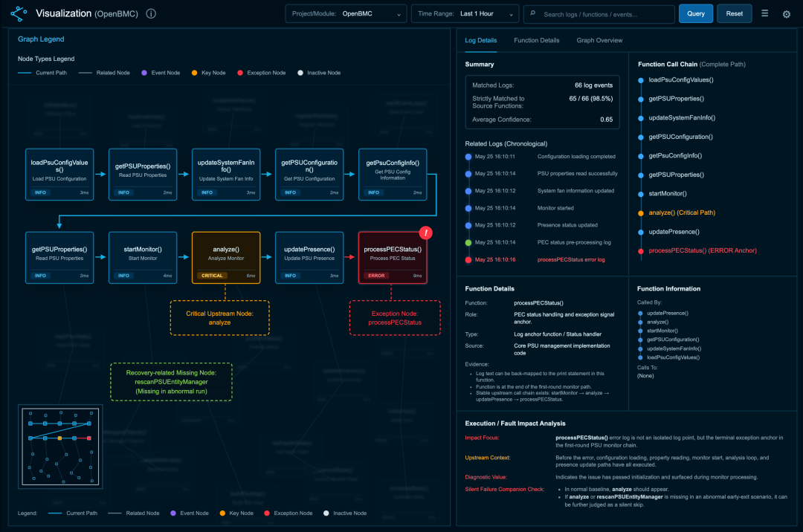Focus the Search logs / functions / events field
Viewport: 803px width, 532px height.
click(x=599, y=14)
